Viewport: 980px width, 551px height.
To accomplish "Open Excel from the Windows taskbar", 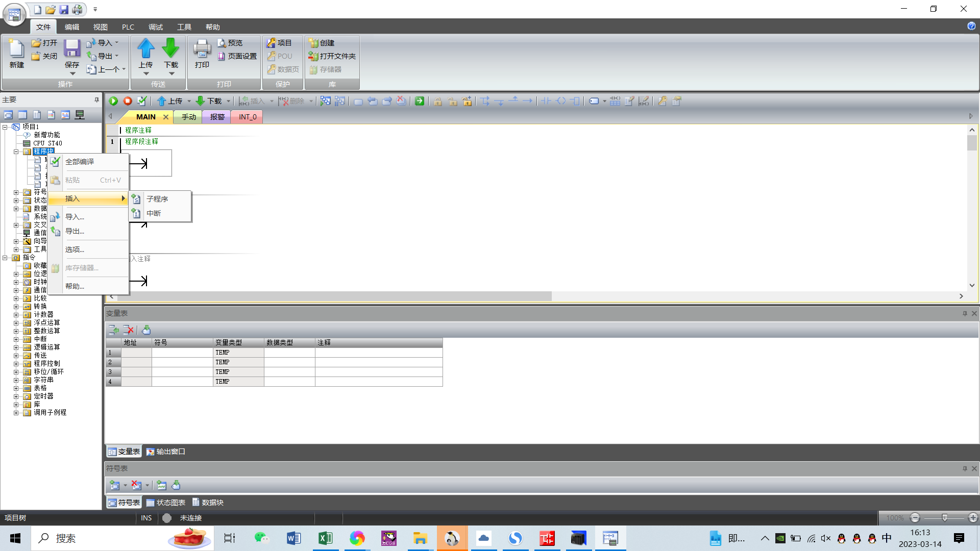I will (x=325, y=538).
